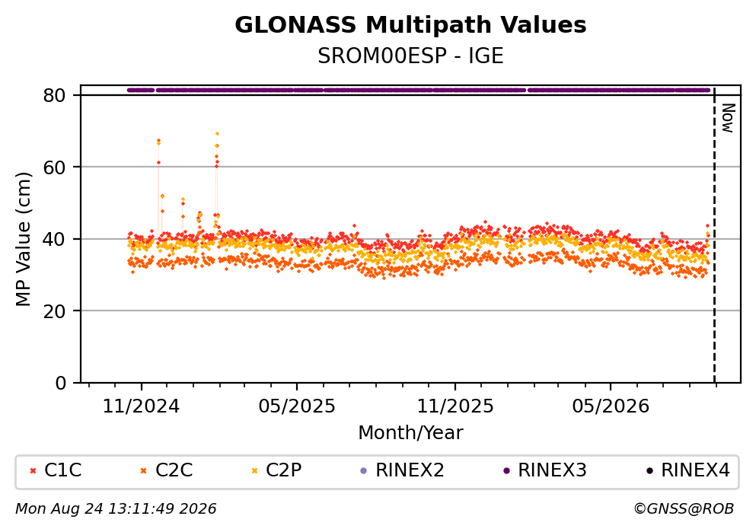
Task: Click the C2C orange legend marker
Action: point(144,471)
